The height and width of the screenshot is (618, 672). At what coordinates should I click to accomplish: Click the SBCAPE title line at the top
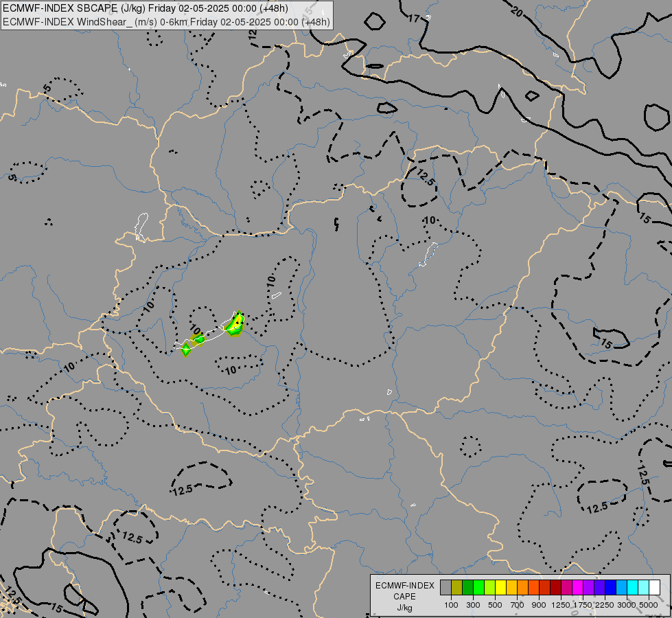(x=146, y=8)
